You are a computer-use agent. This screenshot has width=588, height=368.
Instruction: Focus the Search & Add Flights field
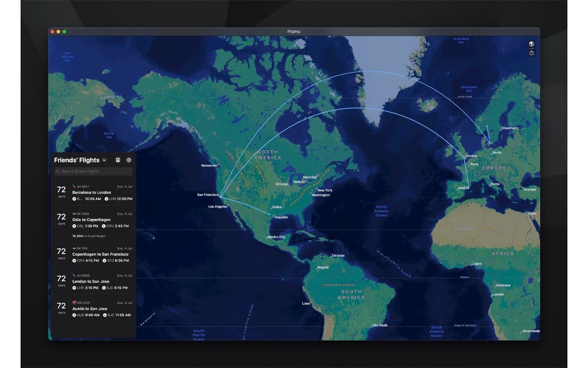[x=94, y=172]
